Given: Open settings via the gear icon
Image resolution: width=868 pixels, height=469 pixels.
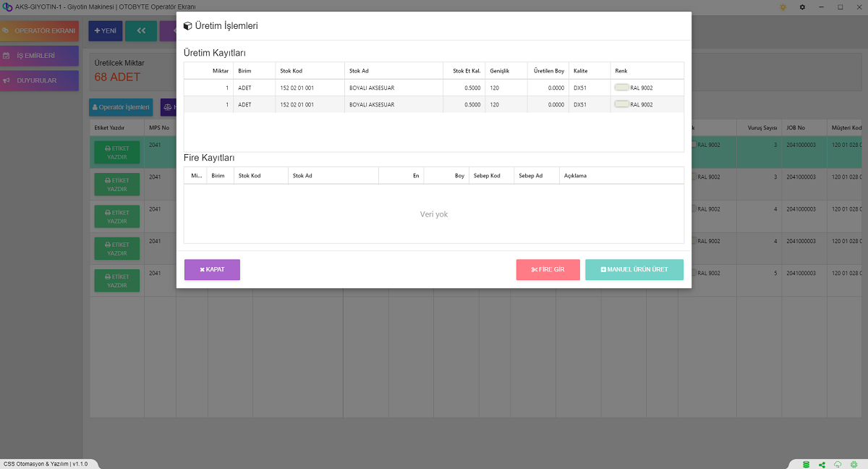Looking at the screenshot, I should [x=802, y=7].
